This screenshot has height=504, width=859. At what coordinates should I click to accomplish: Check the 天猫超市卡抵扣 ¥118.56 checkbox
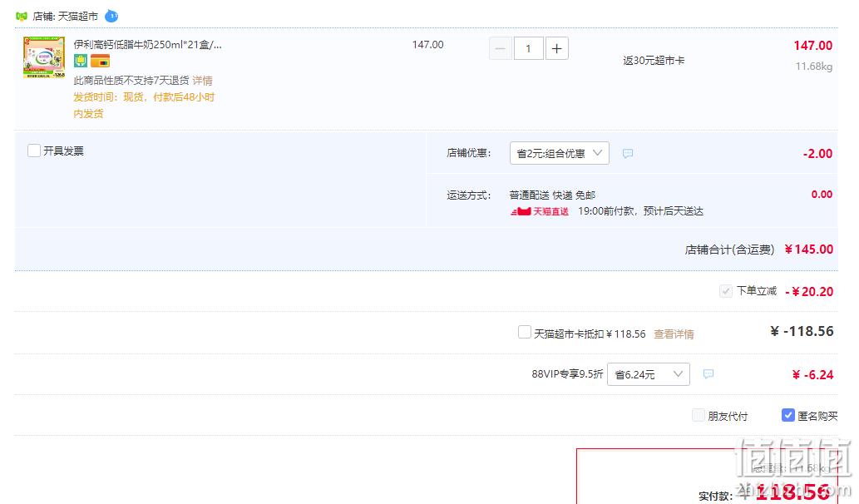524,332
